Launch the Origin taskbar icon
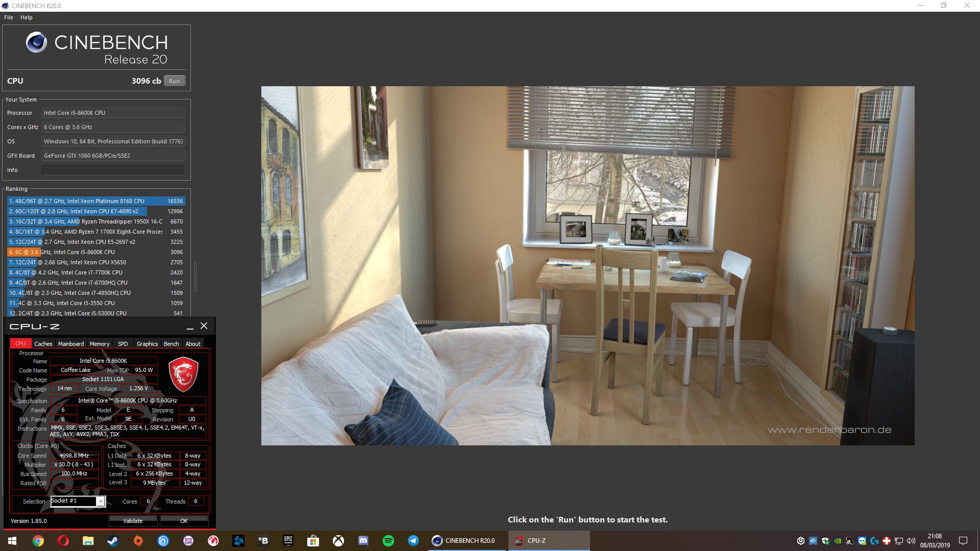Viewport: 980px width, 551px height. [138, 541]
